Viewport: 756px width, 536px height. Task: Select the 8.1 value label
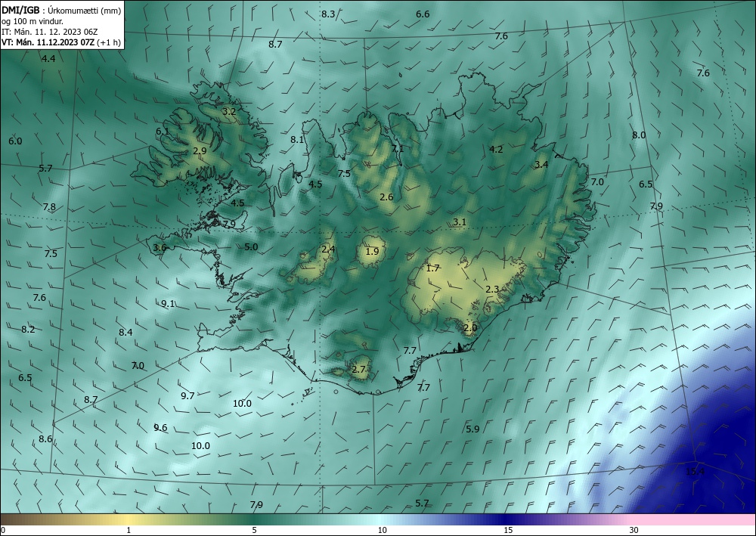pyautogui.click(x=297, y=139)
